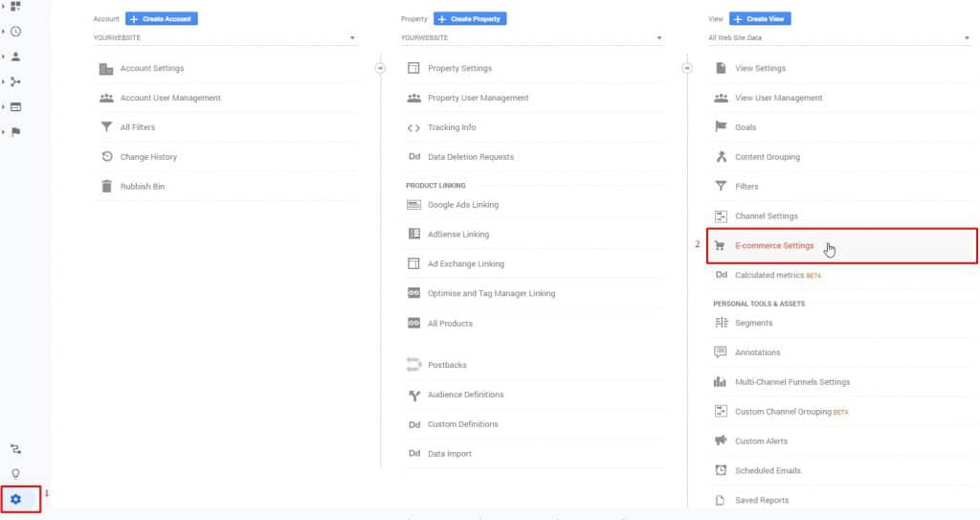Click the Rubbish Bin trash icon
The image size is (980, 520).
pyautogui.click(x=106, y=186)
